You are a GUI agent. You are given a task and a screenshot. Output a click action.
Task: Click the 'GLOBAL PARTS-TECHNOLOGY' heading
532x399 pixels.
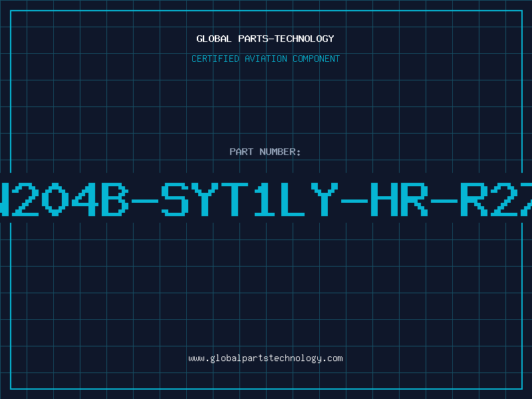click(265, 39)
